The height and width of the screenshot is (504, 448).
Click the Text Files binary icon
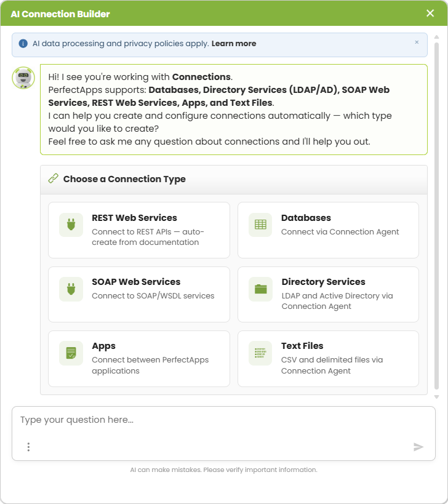260,353
